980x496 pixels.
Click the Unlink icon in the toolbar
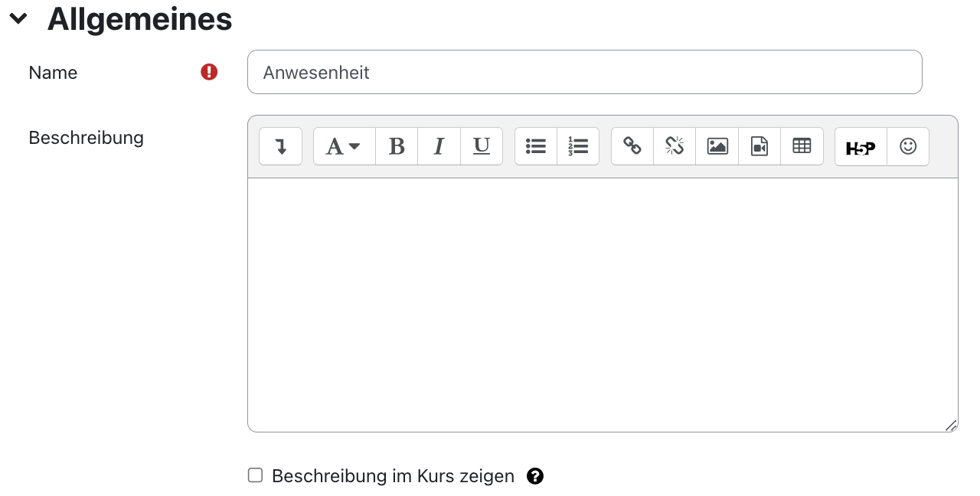tap(674, 146)
